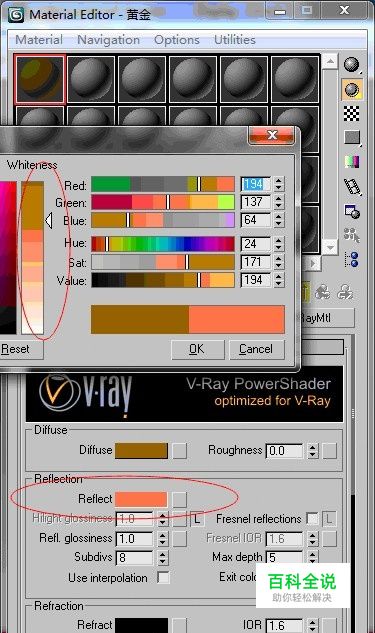Click the Value spinner arrows
The width and height of the screenshot is (375, 633).
click(279, 280)
